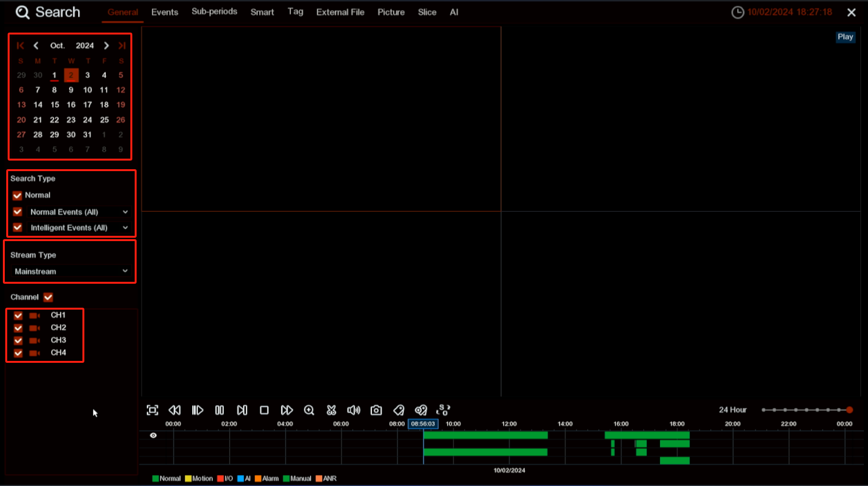Switch stream with the S/O icon

(x=443, y=410)
